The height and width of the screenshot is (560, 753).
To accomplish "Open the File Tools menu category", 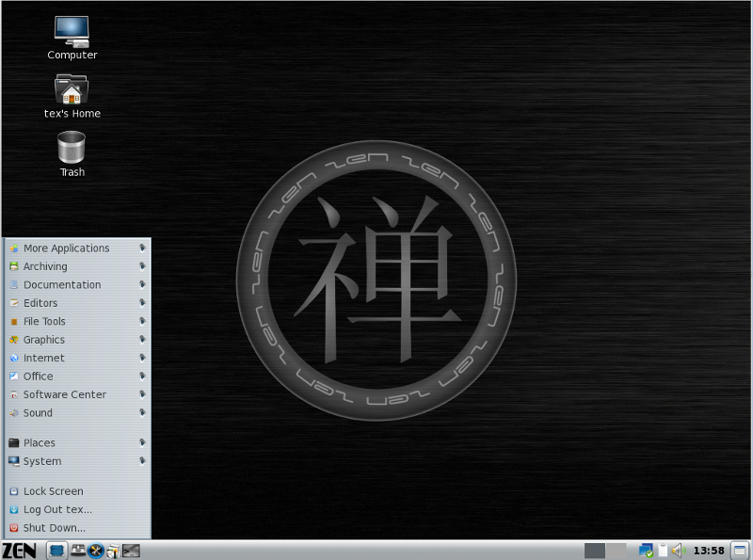I will click(78, 321).
